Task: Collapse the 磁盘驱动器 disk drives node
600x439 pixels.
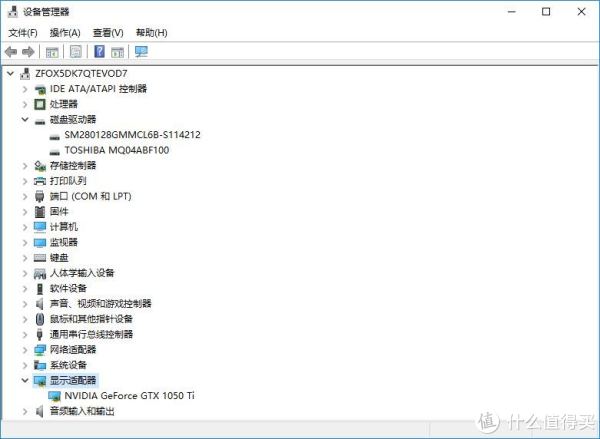Action: click(25, 119)
